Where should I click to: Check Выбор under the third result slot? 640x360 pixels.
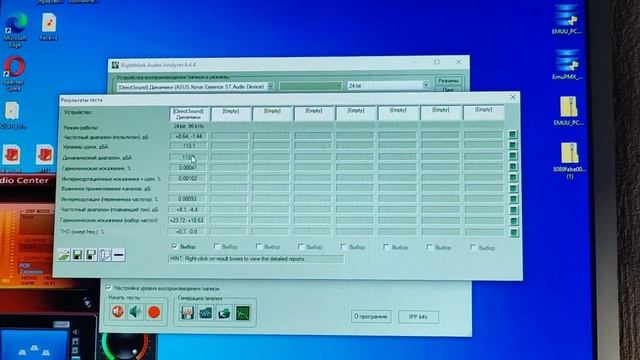tap(259, 247)
